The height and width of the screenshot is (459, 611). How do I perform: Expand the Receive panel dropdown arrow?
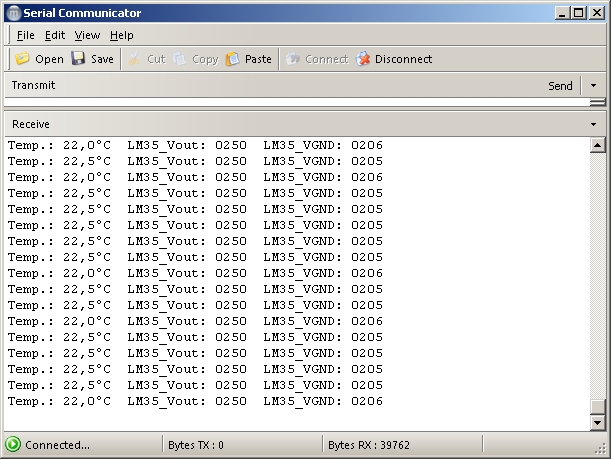(593, 124)
